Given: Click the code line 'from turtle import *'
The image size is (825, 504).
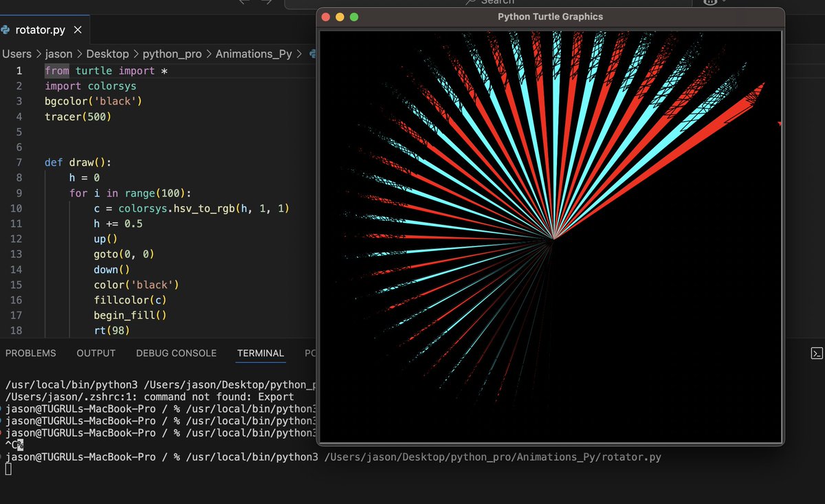Looking at the screenshot, I should point(107,71).
